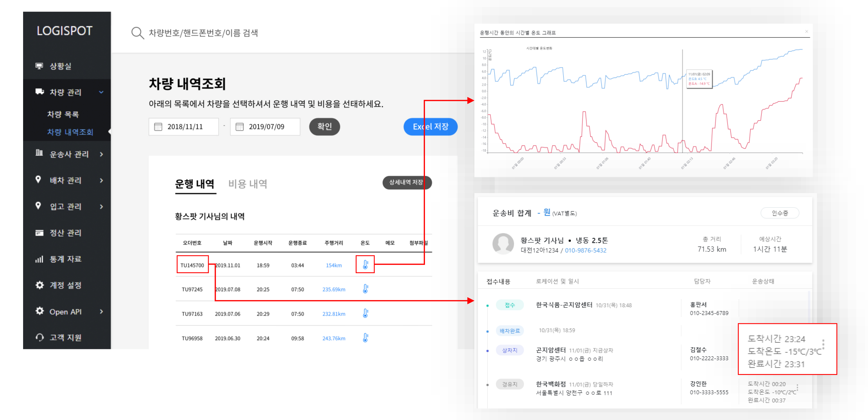Switch to the 비용 내역 tab

pos(248,184)
